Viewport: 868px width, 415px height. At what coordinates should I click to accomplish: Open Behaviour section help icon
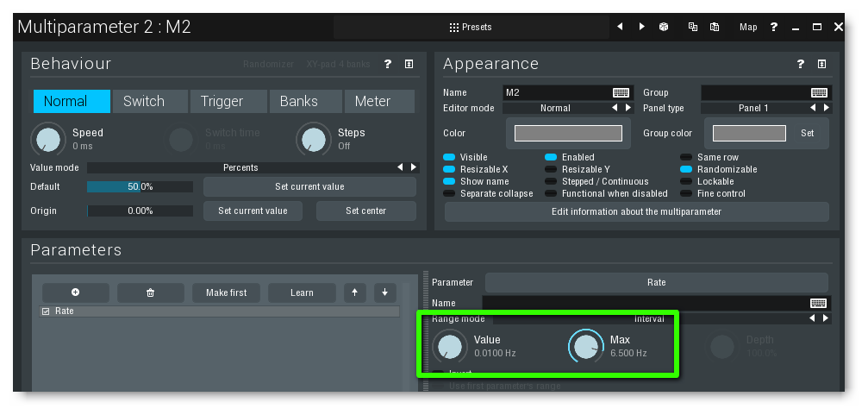tap(388, 64)
